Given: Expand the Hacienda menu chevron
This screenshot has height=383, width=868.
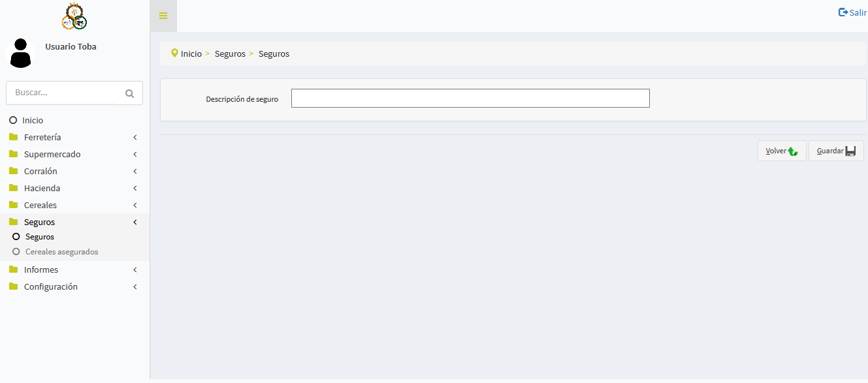Looking at the screenshot, I should pyautogui.click(x=135, y=189).
